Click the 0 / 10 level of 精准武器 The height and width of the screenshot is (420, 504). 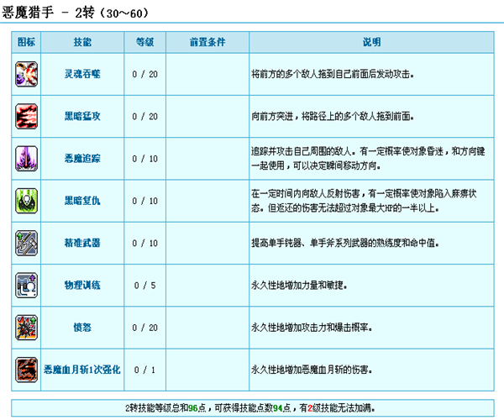145,244
